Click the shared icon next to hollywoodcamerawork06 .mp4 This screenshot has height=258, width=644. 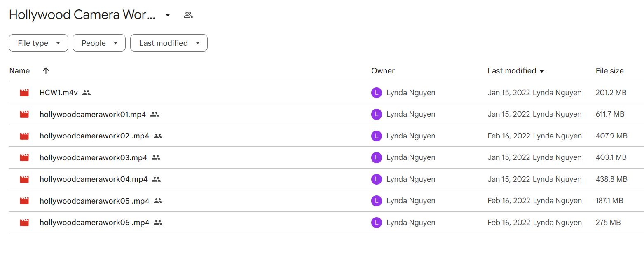click(158, 223)
